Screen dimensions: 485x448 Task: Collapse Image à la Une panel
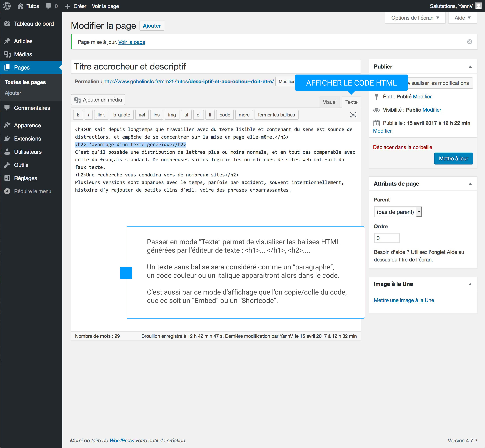tap(470, 284)
